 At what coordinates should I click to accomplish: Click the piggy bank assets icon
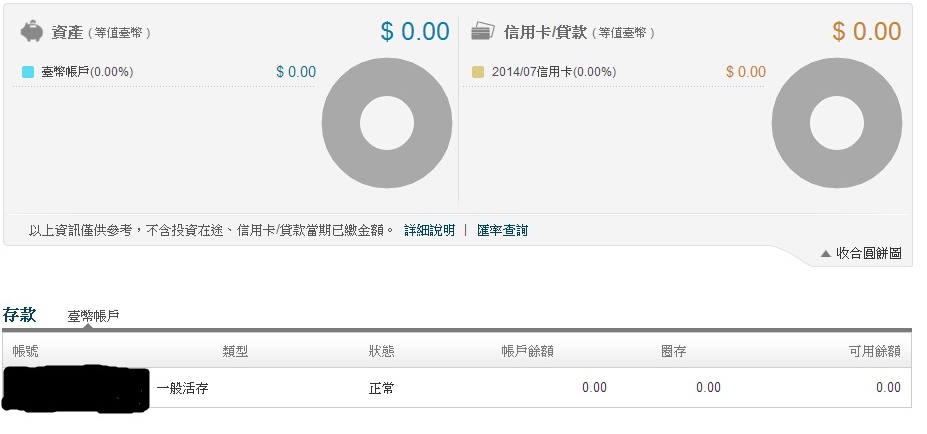31,31
